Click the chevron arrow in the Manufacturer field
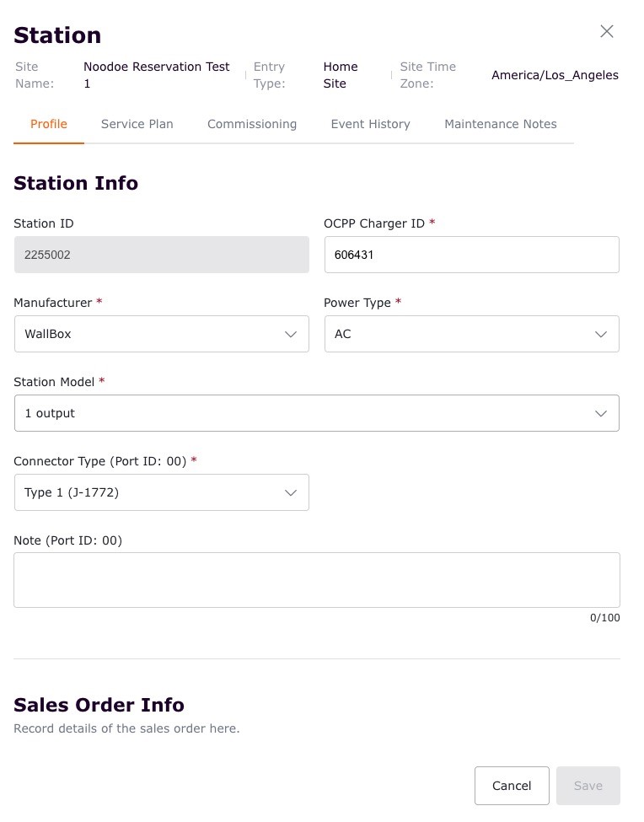 tap(291, 335)
